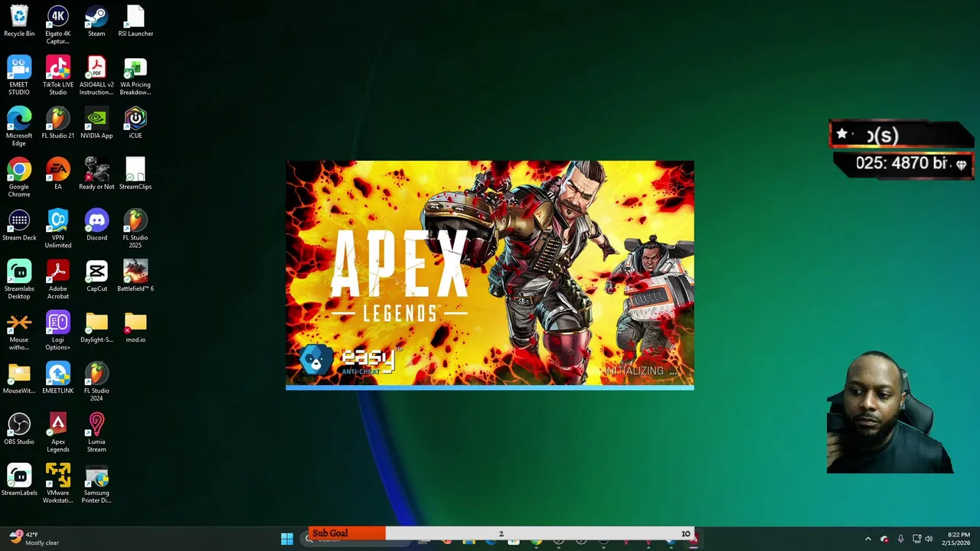Launch the Apex Legends desktop shortcut
The width and height of the screenshot is (980, 551).
click(57, 432)
